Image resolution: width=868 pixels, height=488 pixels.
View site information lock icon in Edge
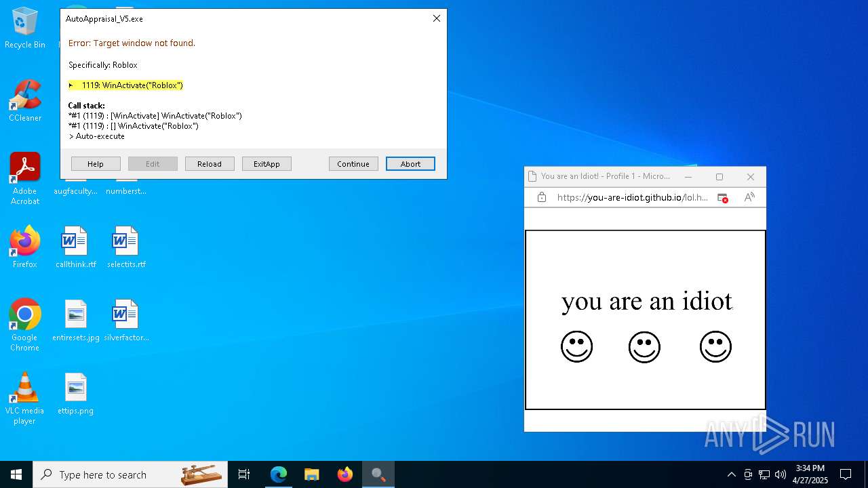pyautogui.click(x=541, y=197)
